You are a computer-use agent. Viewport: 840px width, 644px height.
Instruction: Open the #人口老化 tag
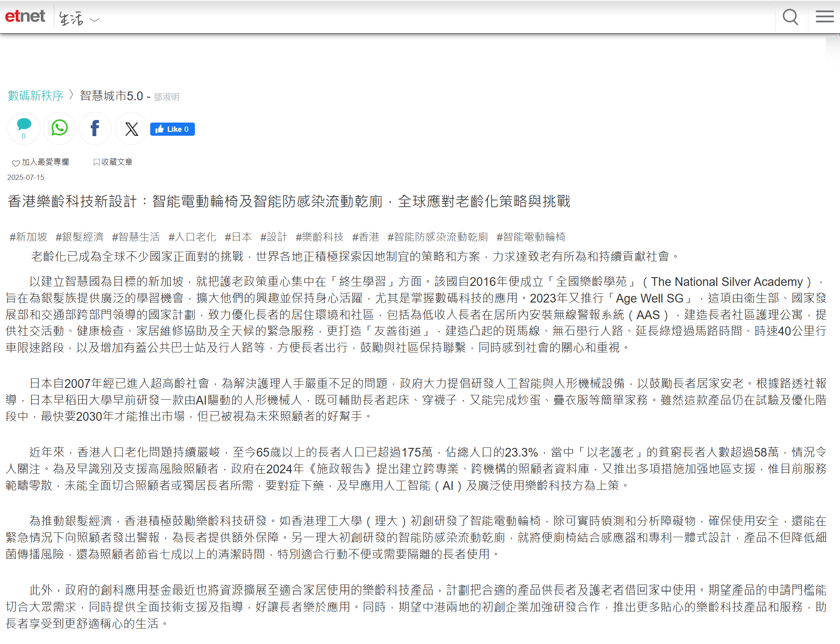[192, 237]
